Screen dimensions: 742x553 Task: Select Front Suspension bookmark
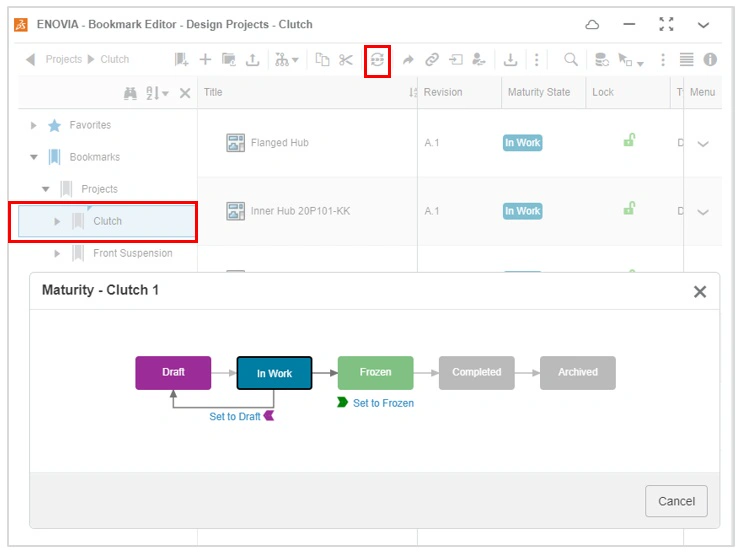tap(132, 253)
